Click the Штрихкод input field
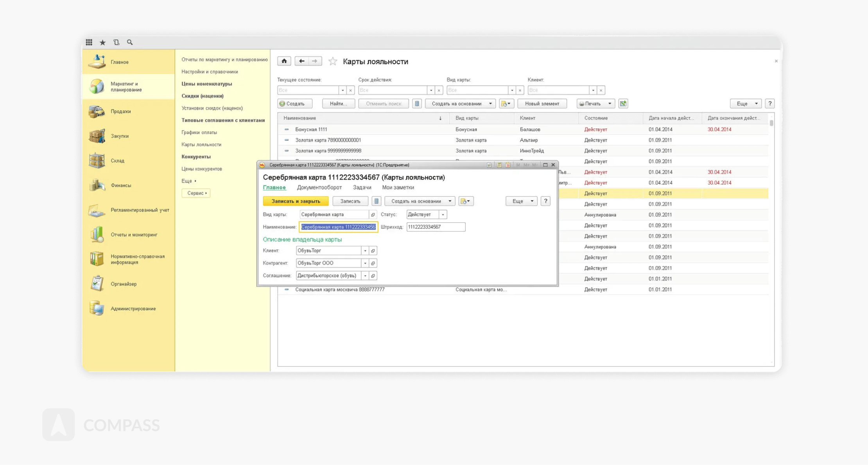This screenshot has height=465, width=868. click(x=436, y=227)
